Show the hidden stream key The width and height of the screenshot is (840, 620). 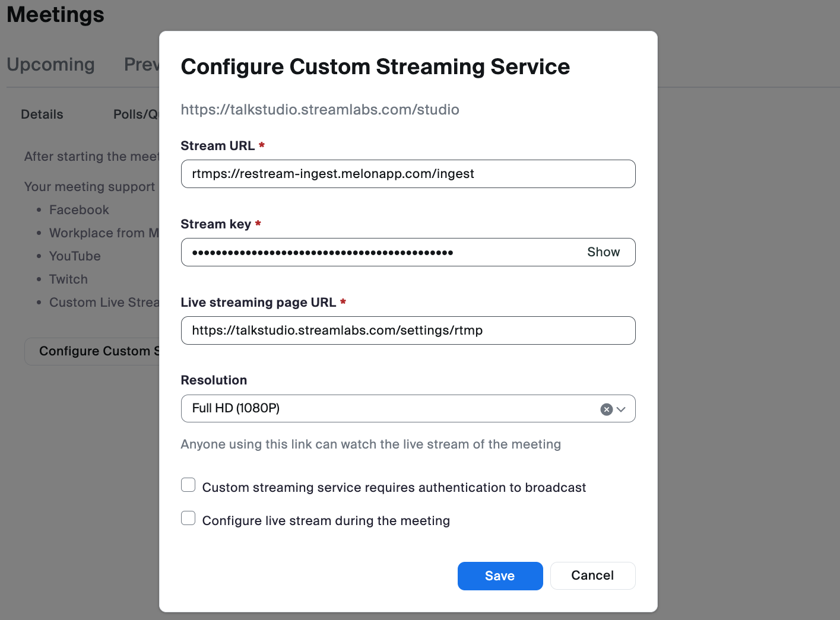click(x=603, y=252)
